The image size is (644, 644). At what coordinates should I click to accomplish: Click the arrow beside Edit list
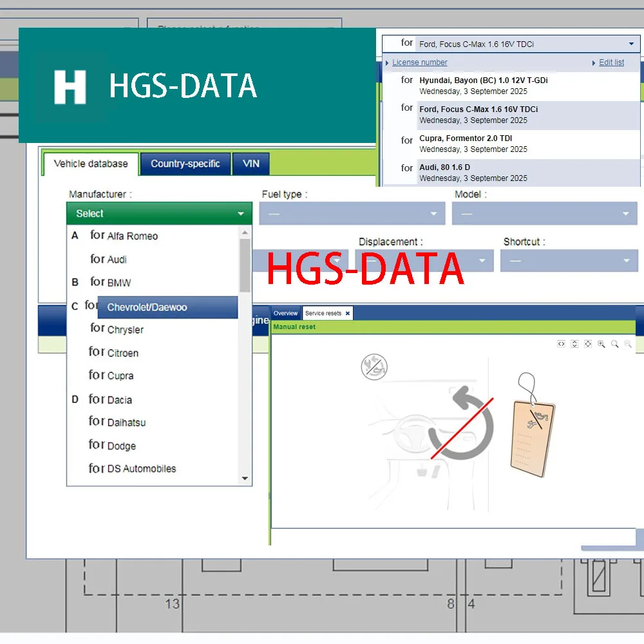click(x=594, y=63)
